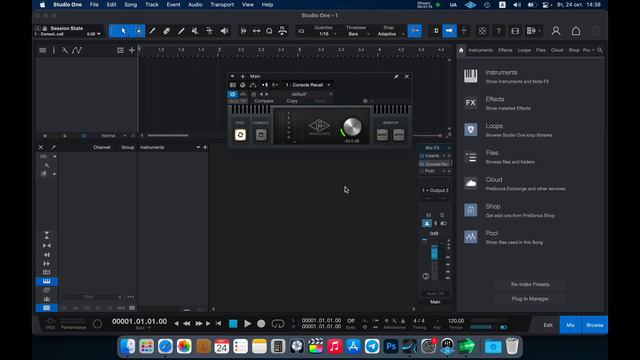Screen dimensions: 640x360
Task: Click the Re-Index Presets button
Action: pos(530,284)
